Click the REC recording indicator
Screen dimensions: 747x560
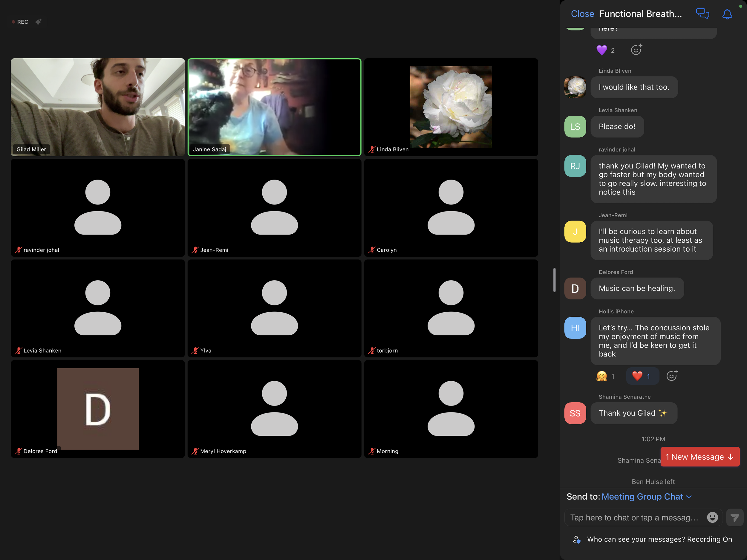[x=20, y=22]
